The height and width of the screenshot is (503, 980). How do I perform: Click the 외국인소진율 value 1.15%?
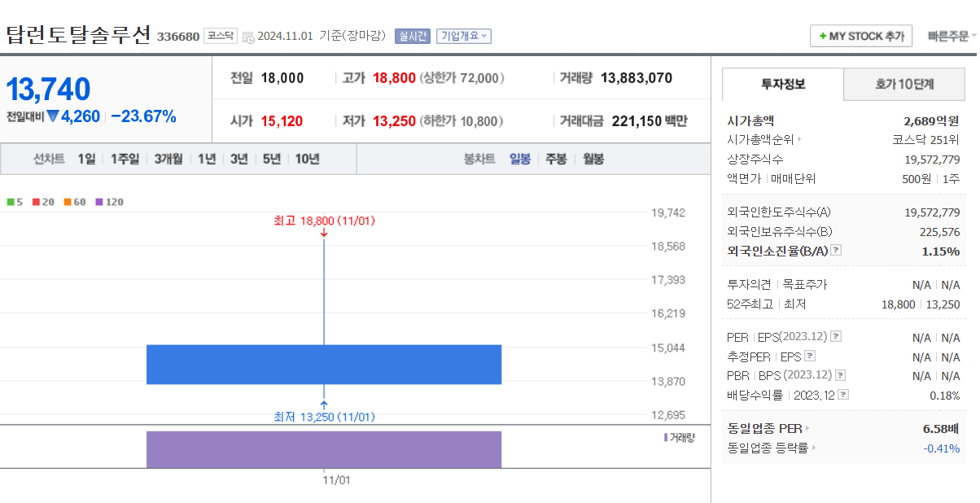[941, 251]
